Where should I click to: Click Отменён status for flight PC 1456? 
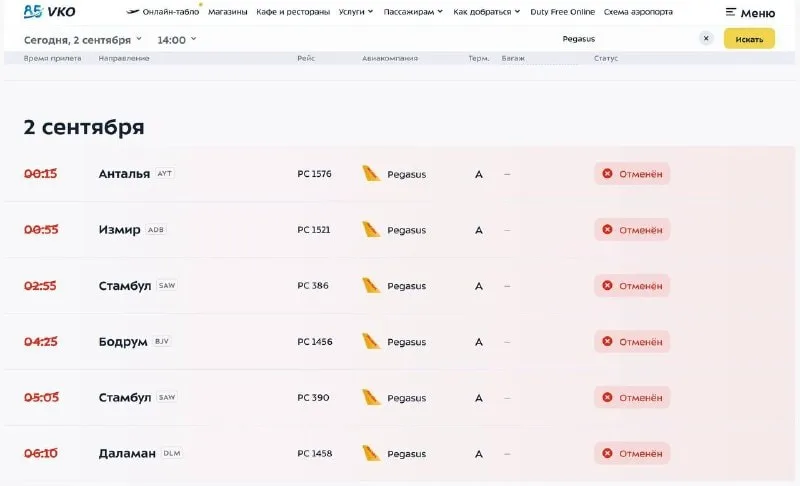632,342
